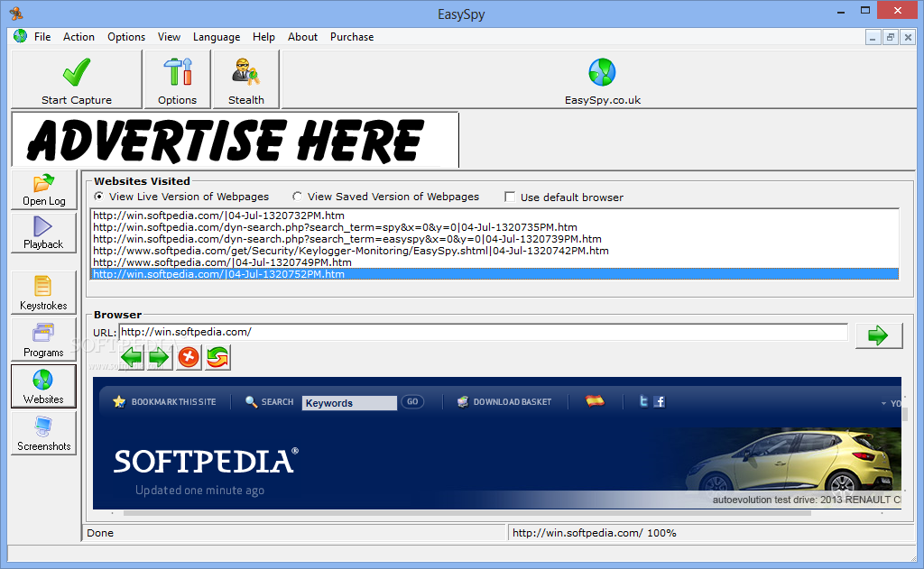The height and width of the screenshot is (569, 924).
Task: Open the Options menu
Action: tap(126, 36)
